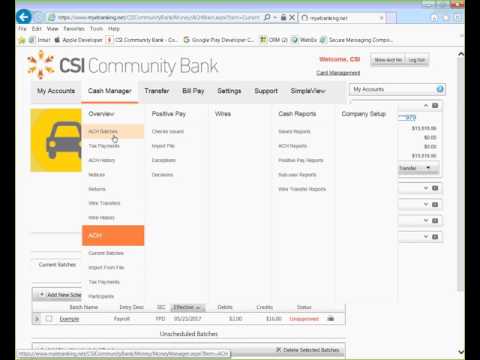Open the Support tab
Viewport: 480px width, 360px height.
[266, 91]
